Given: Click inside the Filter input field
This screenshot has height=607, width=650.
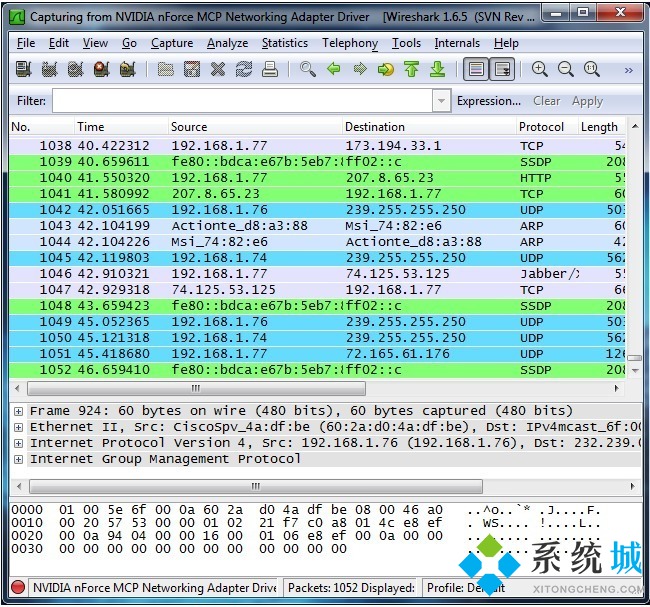Looking at the screenshot, I should [243, 101].
